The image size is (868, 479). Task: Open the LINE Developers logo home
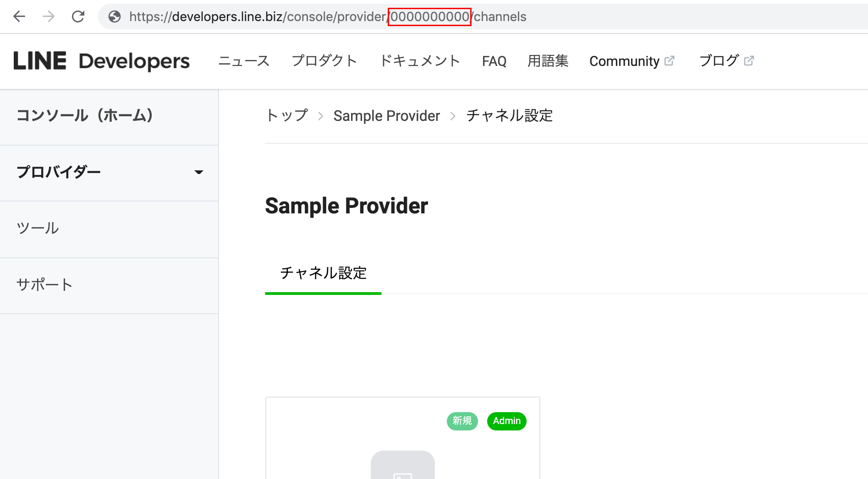pyautogui.click(x=101, y=61)
